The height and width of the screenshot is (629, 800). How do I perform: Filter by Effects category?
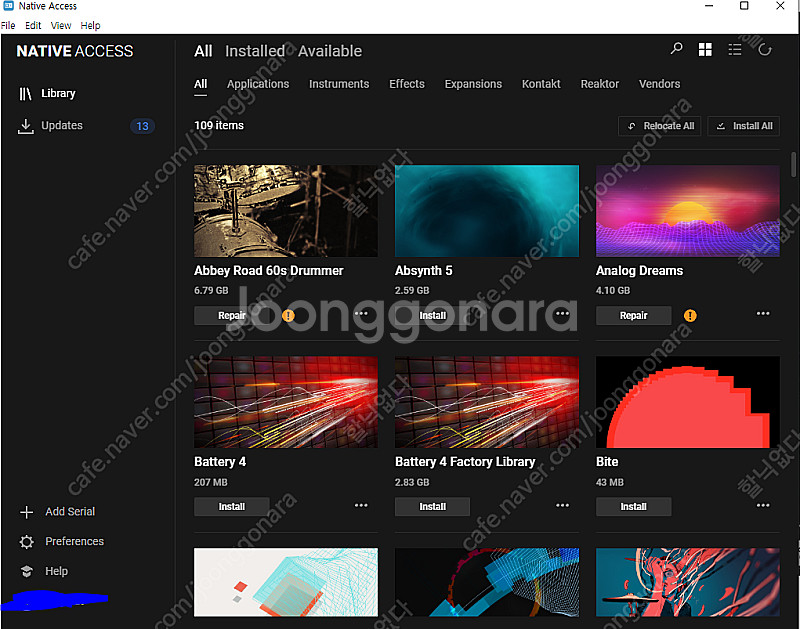point(407,84)
